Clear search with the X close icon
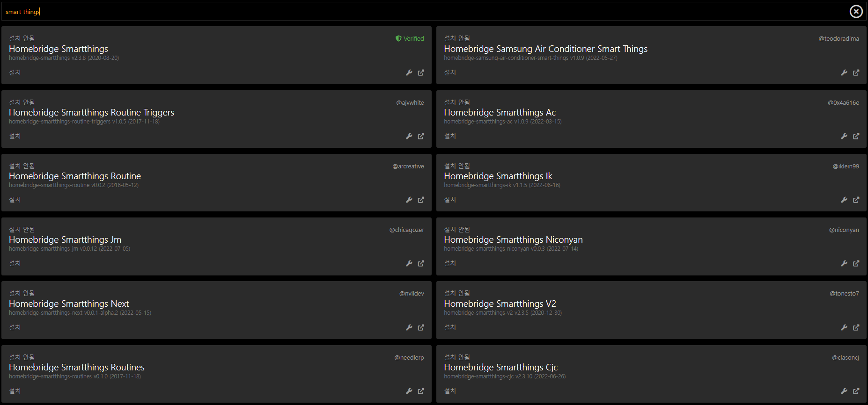 tap(856, 11)
